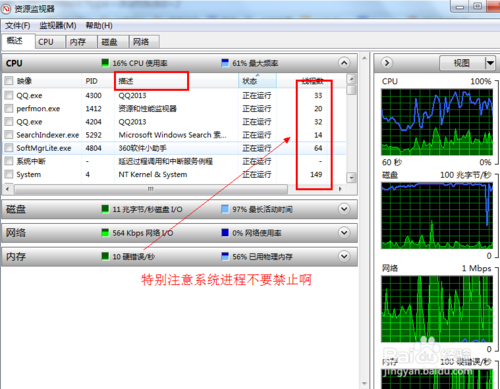Click the blue physical memory usage indicator square
Viewport: 500px width, 389px height.
coord(225,256)
